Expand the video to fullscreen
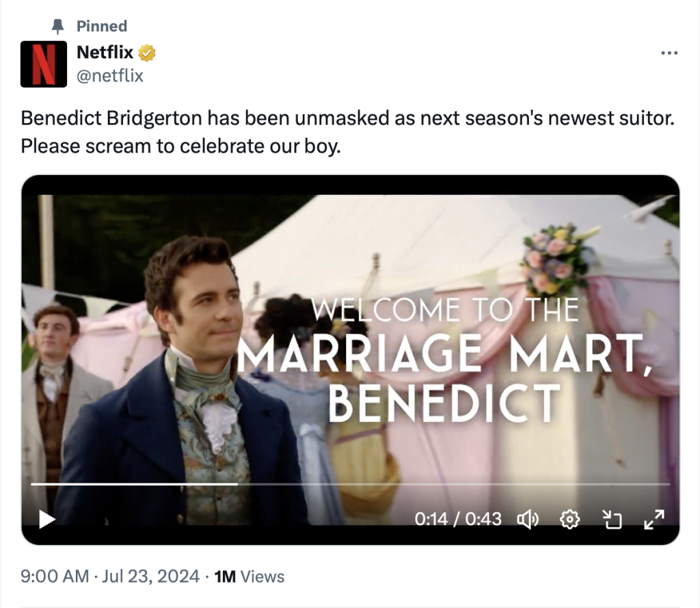This screenshot has height=608, width=700. (x=654, y=520)
